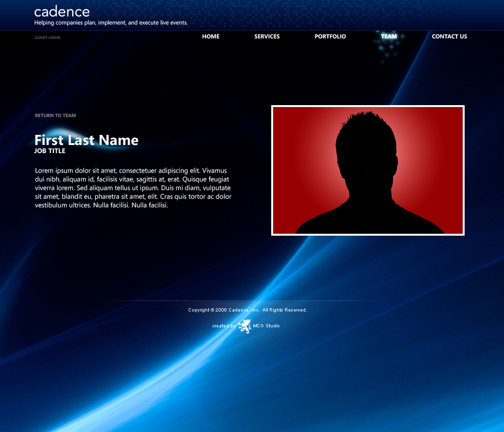Click the Copyright 2008 Cadence notice
Image resolution: width=504 pixels, height=432 pixels.
point(248,310)
